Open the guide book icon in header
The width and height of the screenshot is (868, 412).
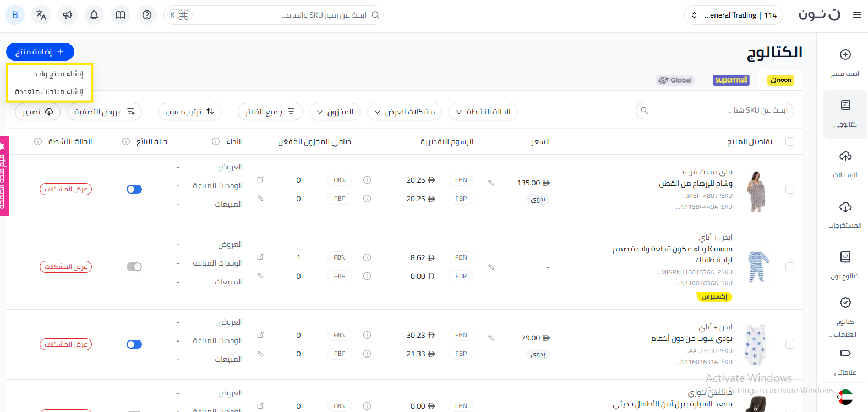[121, 15]
